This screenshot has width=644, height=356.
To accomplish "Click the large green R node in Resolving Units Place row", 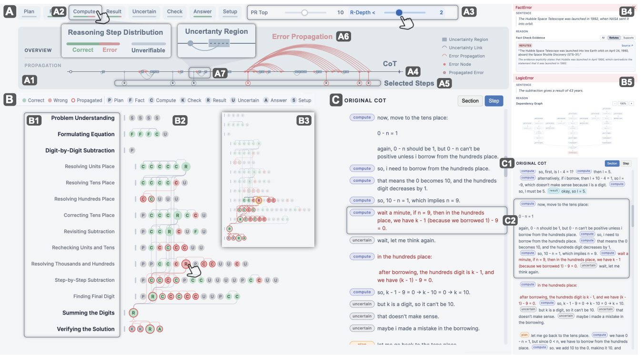I will 186,167.
